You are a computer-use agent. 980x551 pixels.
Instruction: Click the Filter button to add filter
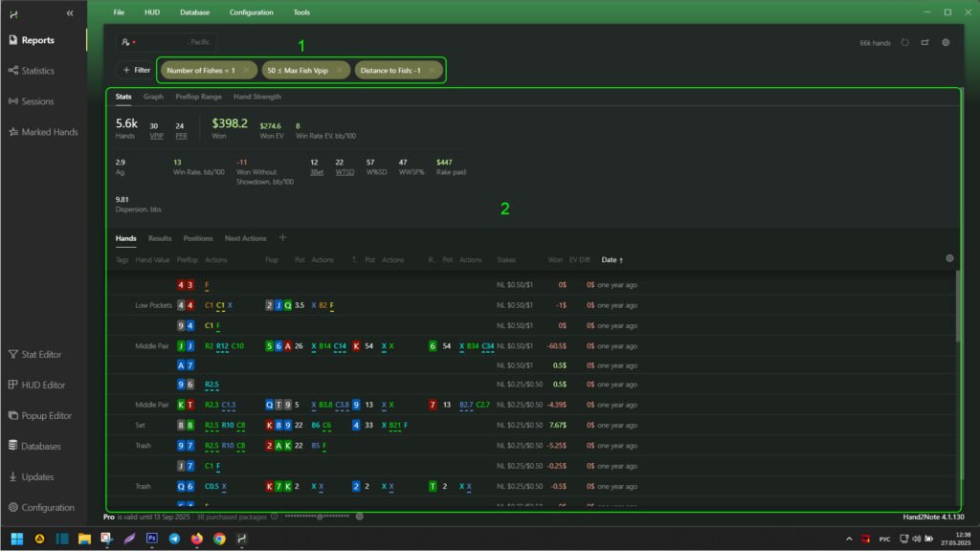[x=136, y=70]
